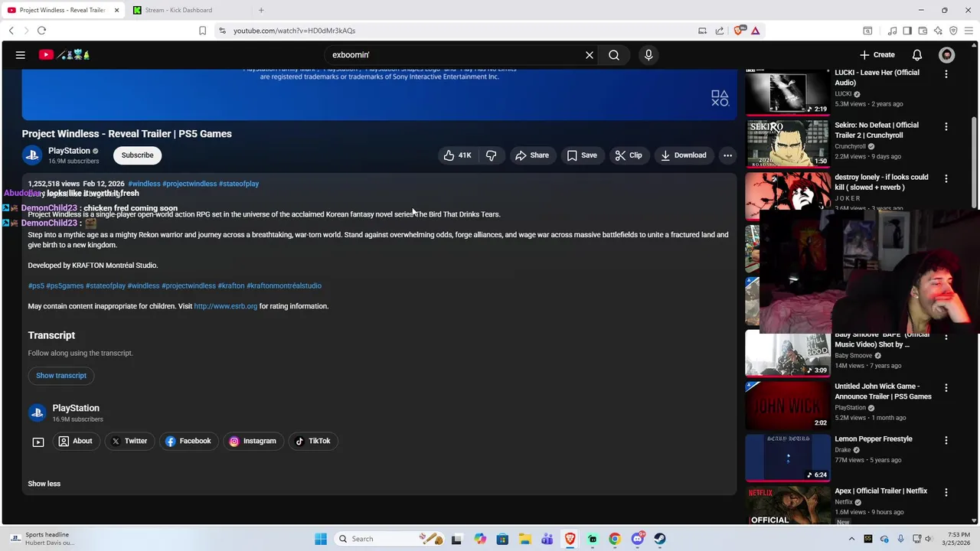
Task: Open the Create menu
Action: [x=877, y=55]
